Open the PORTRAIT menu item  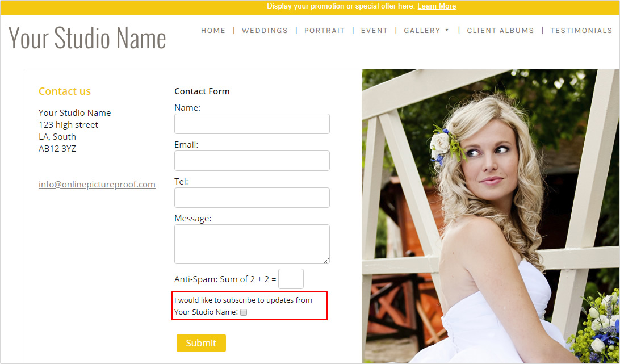point(324,31)
